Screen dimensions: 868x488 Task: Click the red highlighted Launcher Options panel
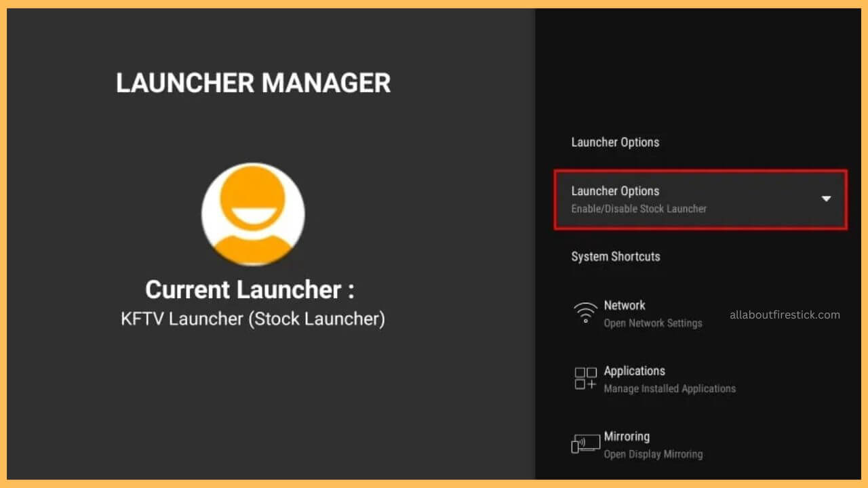(x=698, y=199)
